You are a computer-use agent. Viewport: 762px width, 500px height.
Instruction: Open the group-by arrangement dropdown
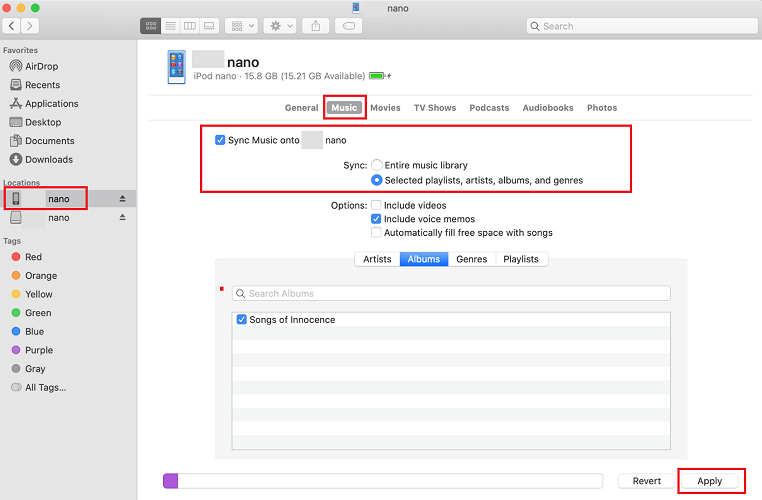click(242, 26)
